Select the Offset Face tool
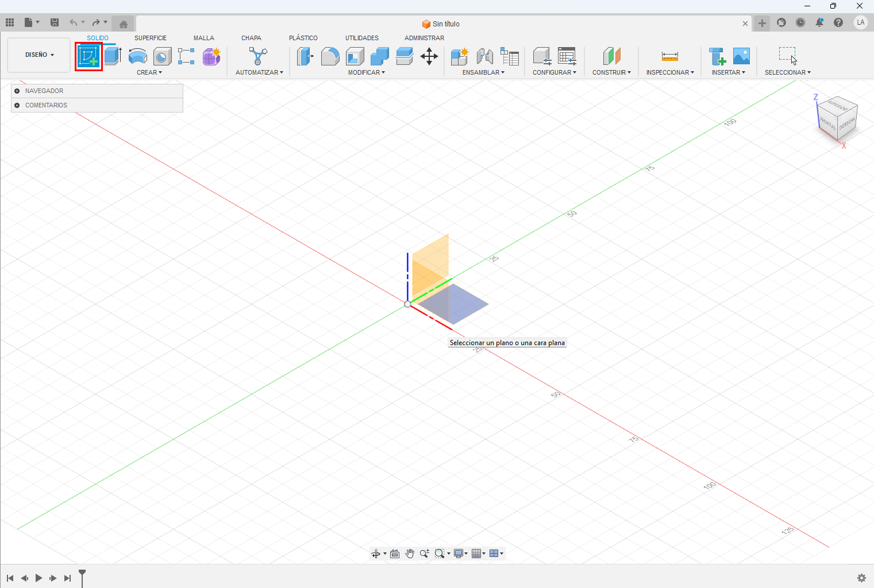 click(x=405, y=56)
